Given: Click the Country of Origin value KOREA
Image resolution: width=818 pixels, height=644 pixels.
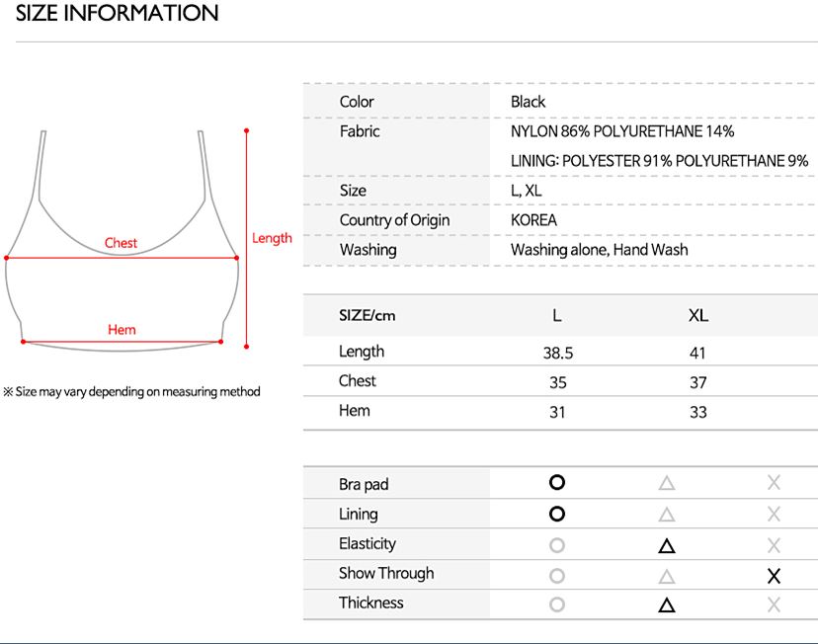Looking at the screenshot, I should point(533,220).
